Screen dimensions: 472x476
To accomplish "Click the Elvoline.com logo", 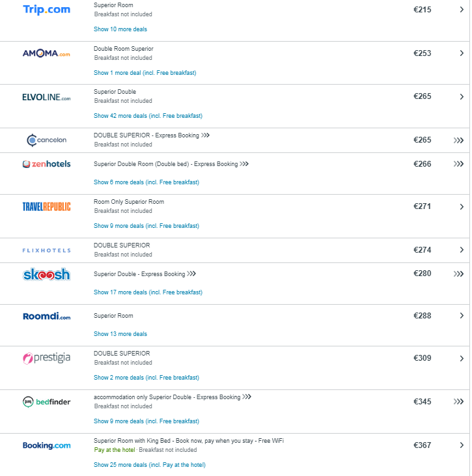I will click(46, 97).
